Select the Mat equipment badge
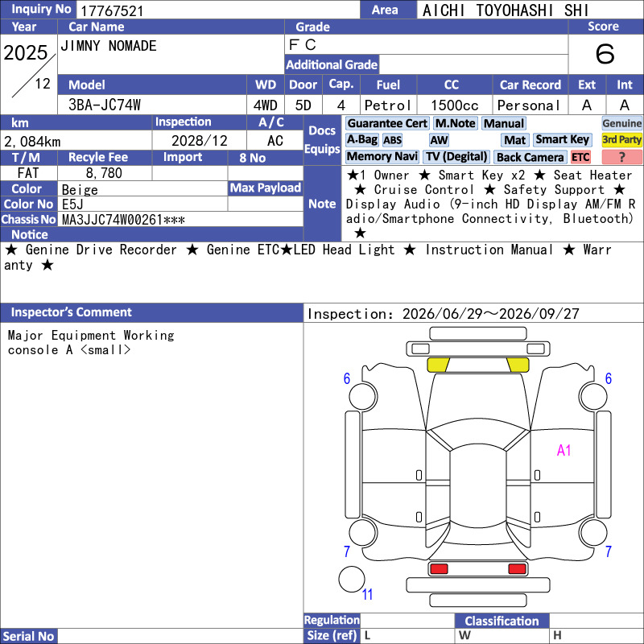 click(x=515, y=140)
